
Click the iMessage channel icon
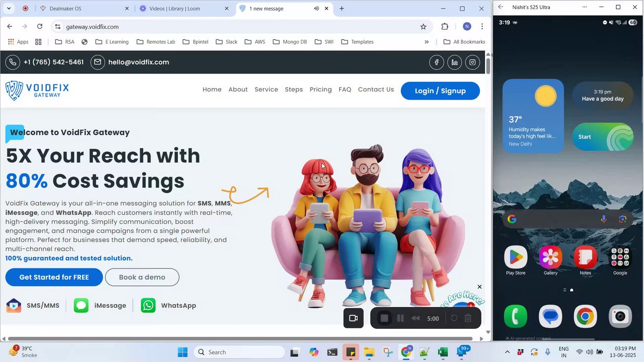point(81,305)
